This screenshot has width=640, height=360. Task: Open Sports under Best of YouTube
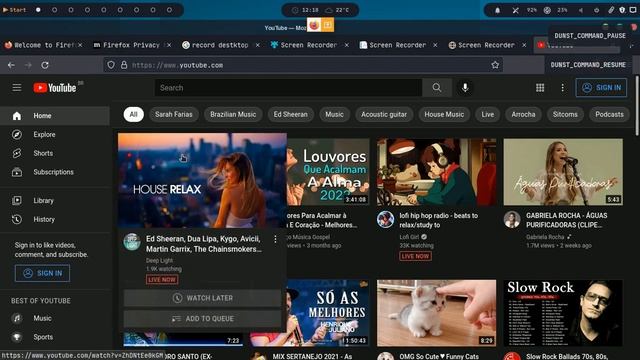(55, 337)
